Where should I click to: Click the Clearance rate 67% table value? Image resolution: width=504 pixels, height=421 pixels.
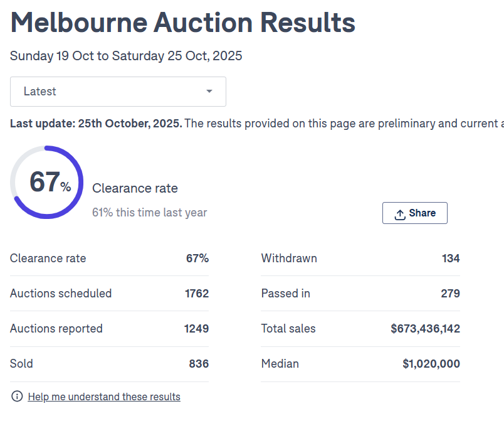[197, 258]
